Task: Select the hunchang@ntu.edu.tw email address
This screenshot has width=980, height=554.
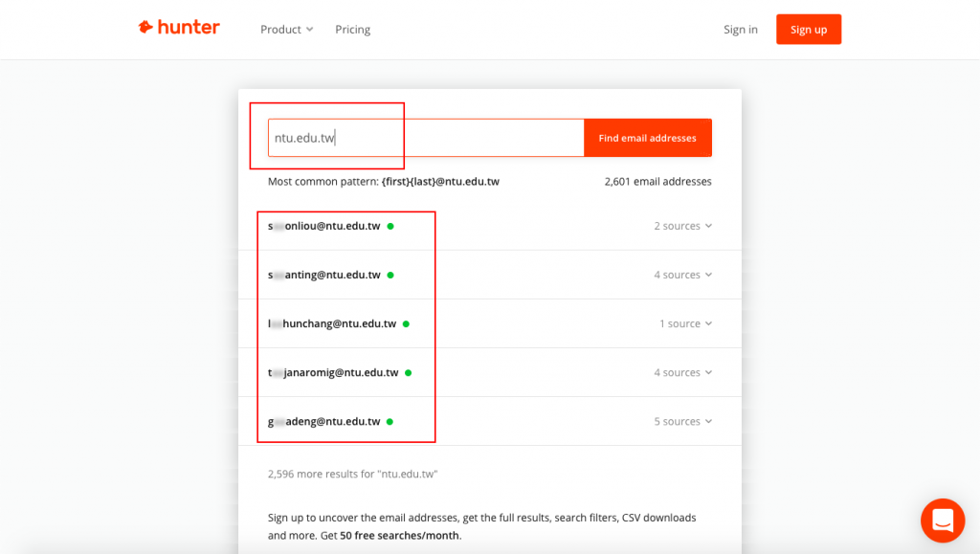Action: click(x=332, y=323)
